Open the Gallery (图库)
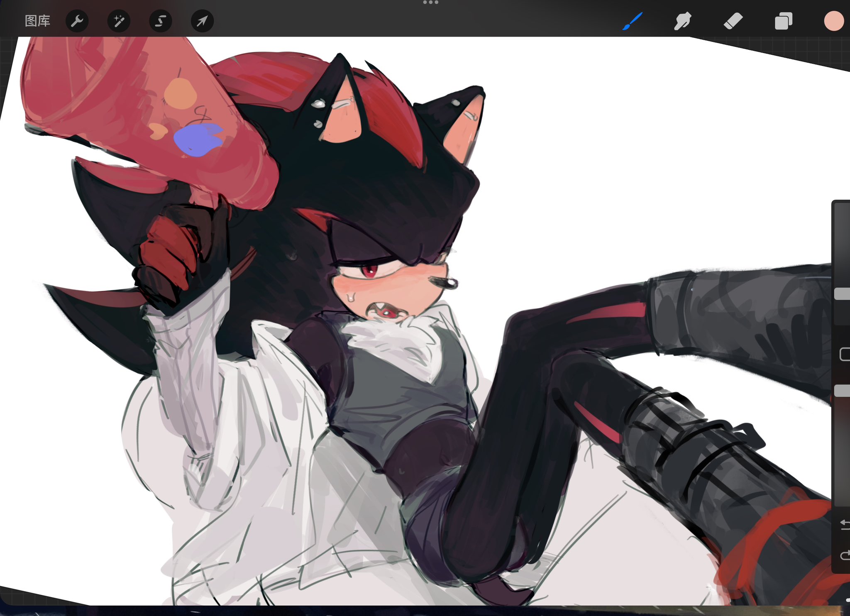Viewport: 850px width, 616px height. (x=37, y=21)
